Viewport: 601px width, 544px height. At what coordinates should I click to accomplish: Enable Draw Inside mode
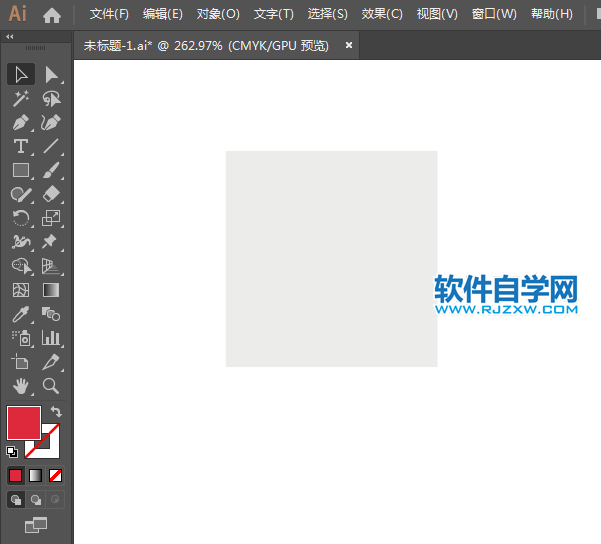coord(55,500)
